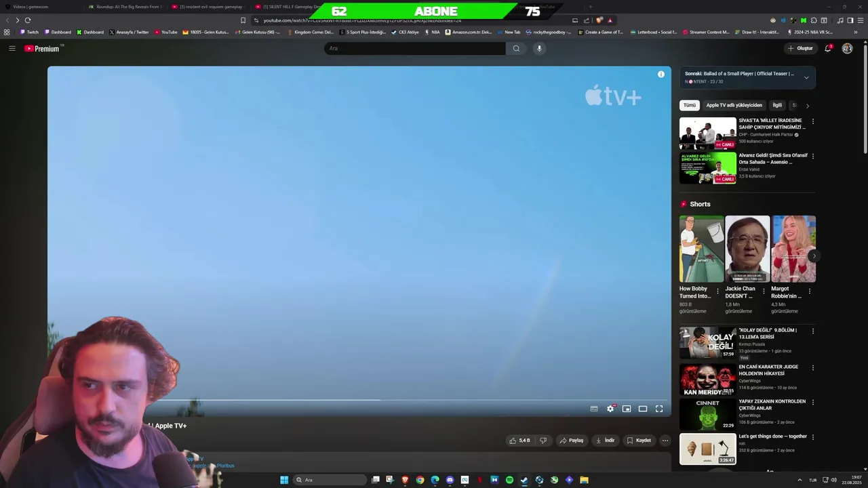Show next Shorts with right arrow
Image resolution: width=868 pixels, height=488 pixels.
[814, 256]
